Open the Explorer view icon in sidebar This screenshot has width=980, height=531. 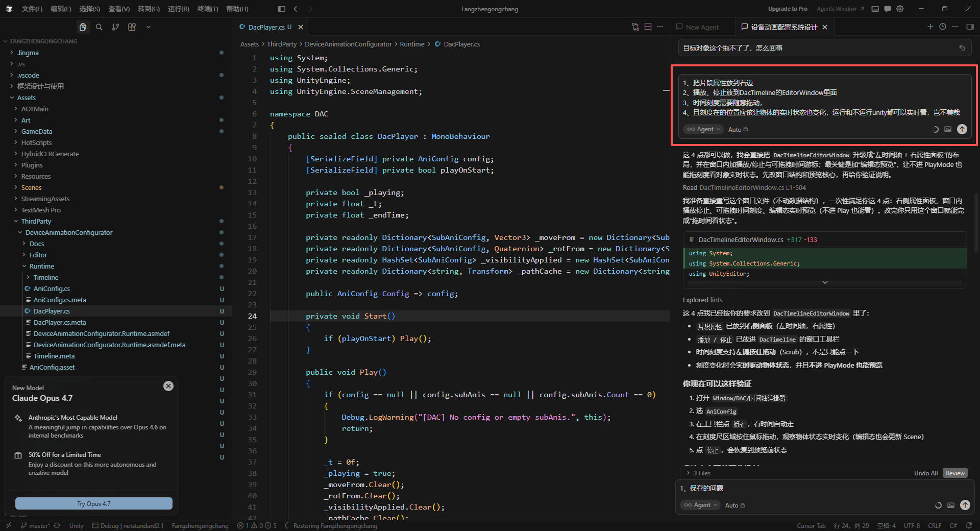tap(83, 27)
